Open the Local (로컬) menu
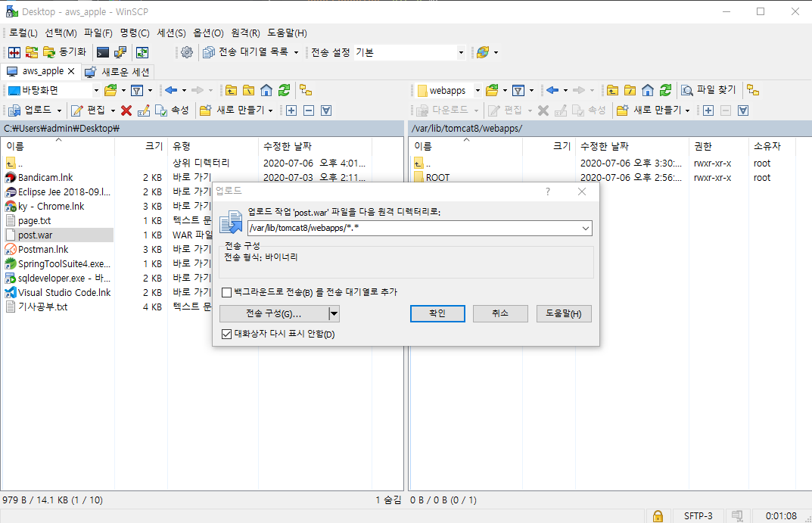Screen dimensions: 812x523 point(23,33)
